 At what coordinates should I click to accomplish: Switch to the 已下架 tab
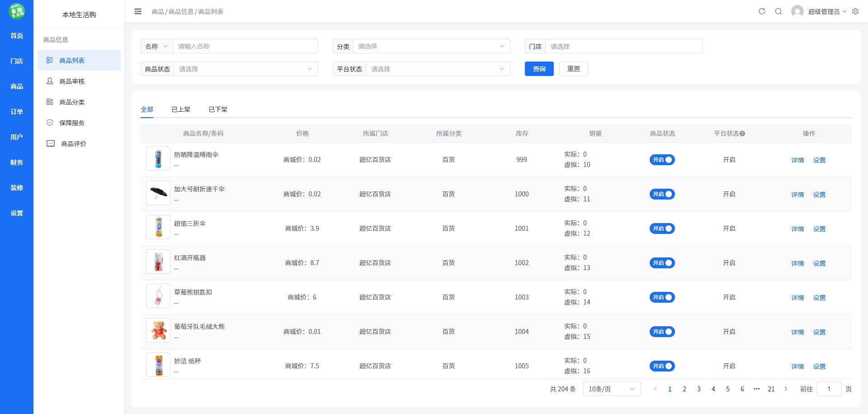(x=218, y=109)
